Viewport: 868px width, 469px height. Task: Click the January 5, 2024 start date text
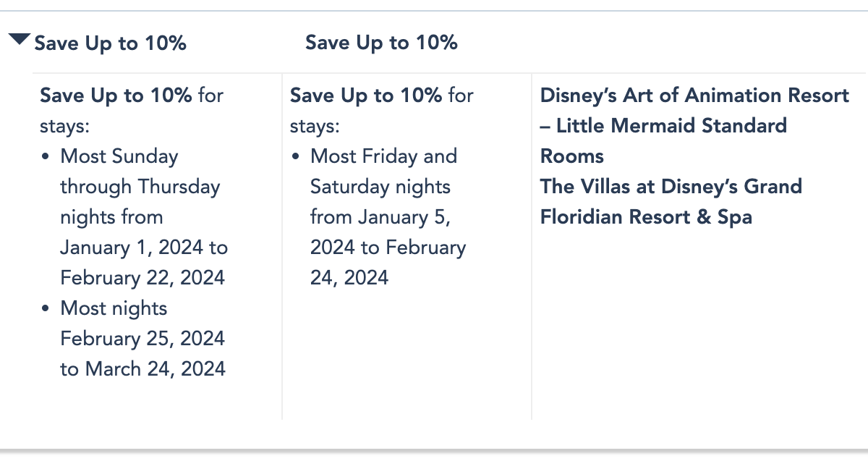click(380, 232)
